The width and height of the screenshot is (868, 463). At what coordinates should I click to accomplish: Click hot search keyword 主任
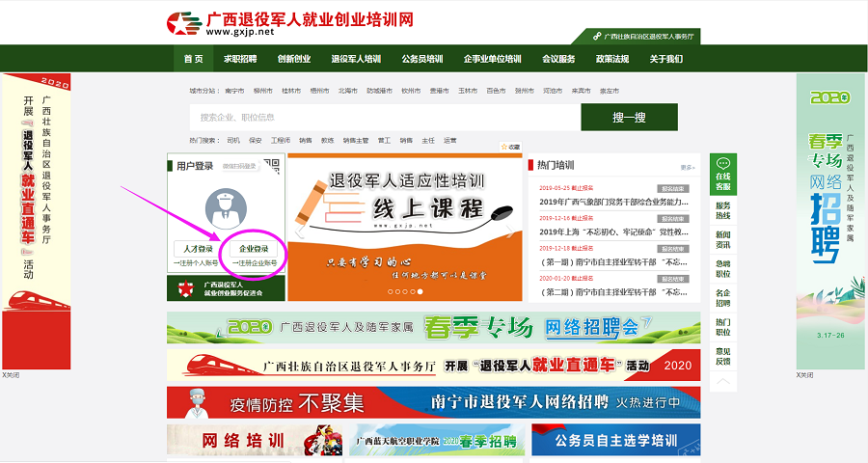coord(428,141)
